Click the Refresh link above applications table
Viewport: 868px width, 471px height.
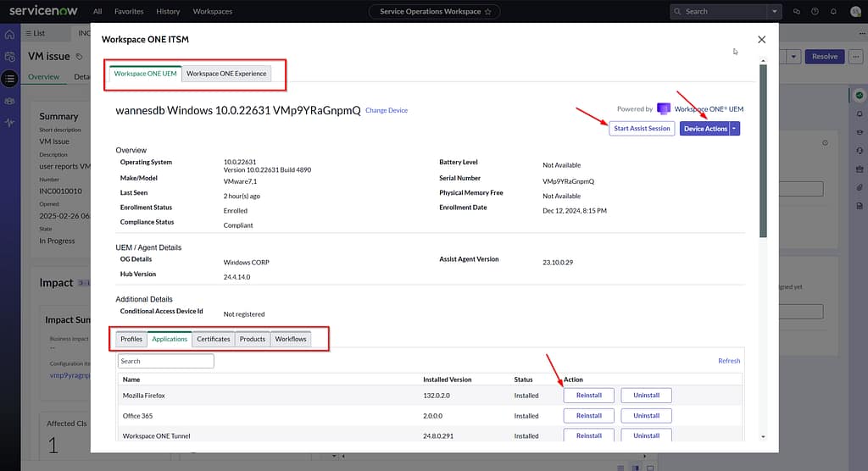(x=729, y=361)
